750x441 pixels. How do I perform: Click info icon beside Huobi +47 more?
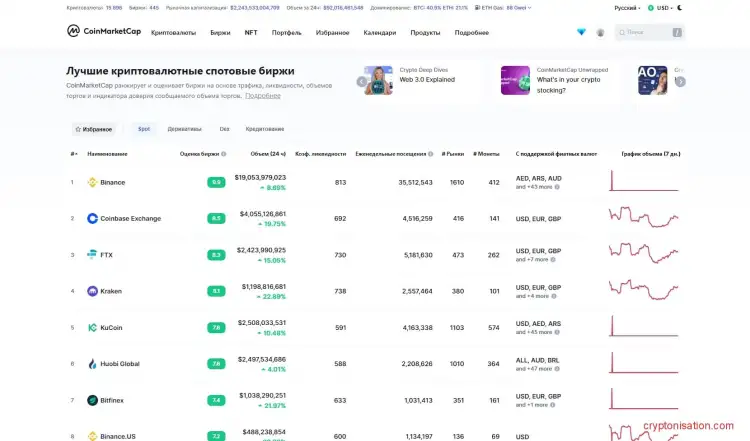pyautogui.click(x=557, y=369)
